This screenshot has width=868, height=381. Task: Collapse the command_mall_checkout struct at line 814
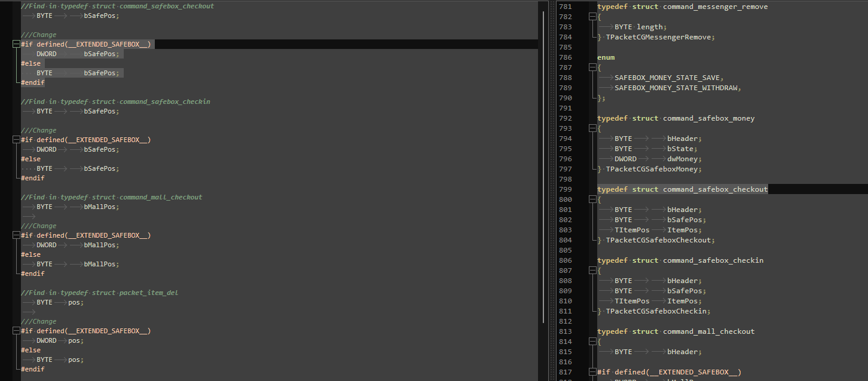pos(592,342)
